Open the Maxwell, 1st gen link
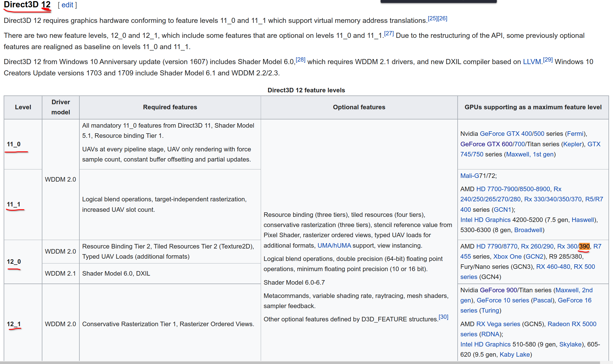This screenshot has height=364, width=613. (x=530, y=154)
